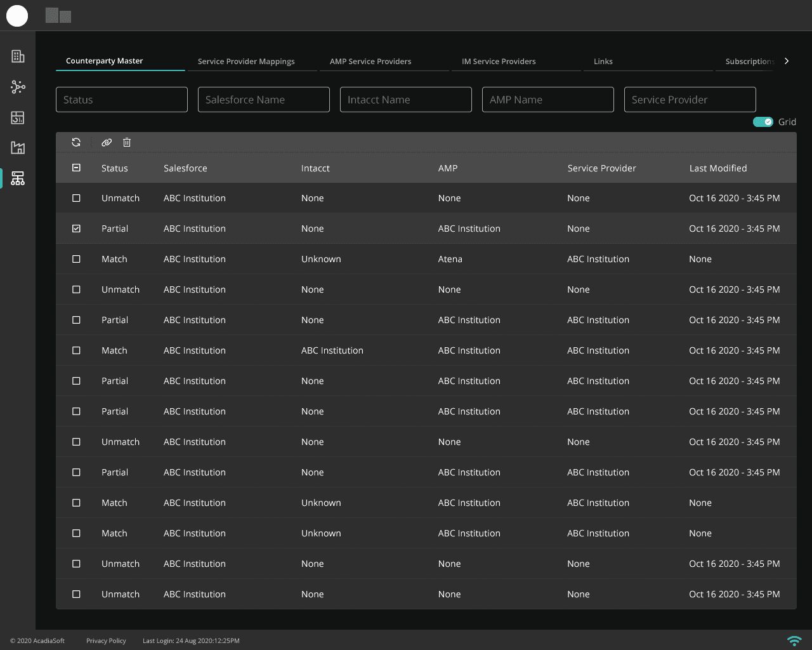
Task: Open the factory icon in sidebar
Action: click(x=18, y=148)
